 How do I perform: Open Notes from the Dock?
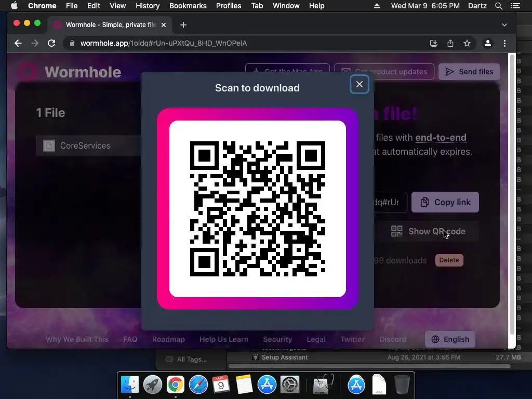tap(244, 385)
